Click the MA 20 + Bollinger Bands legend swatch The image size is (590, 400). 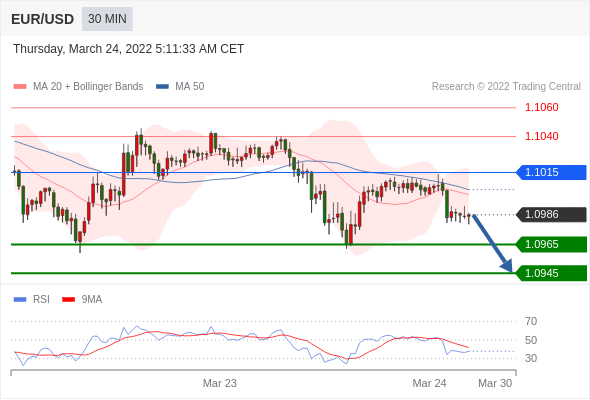[x=20, y=87]
